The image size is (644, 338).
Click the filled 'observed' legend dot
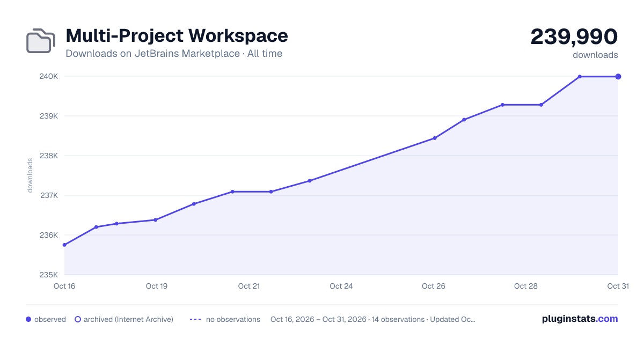[28, 319]
